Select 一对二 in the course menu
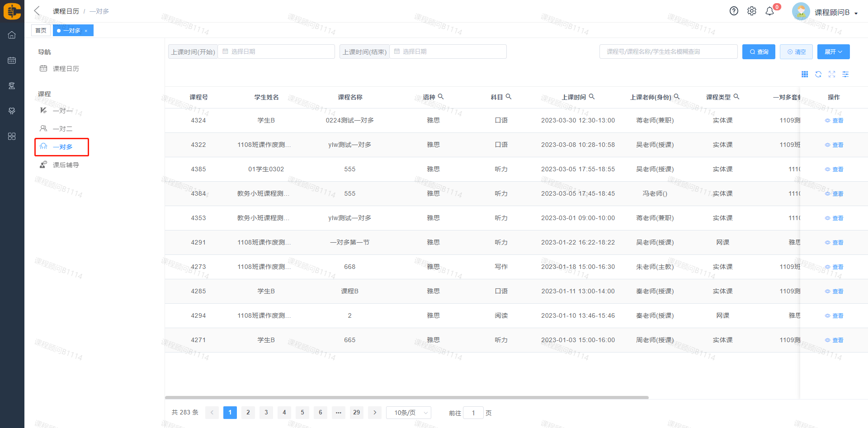This screenshot has width=868, height=428. (x=62, y=129)
